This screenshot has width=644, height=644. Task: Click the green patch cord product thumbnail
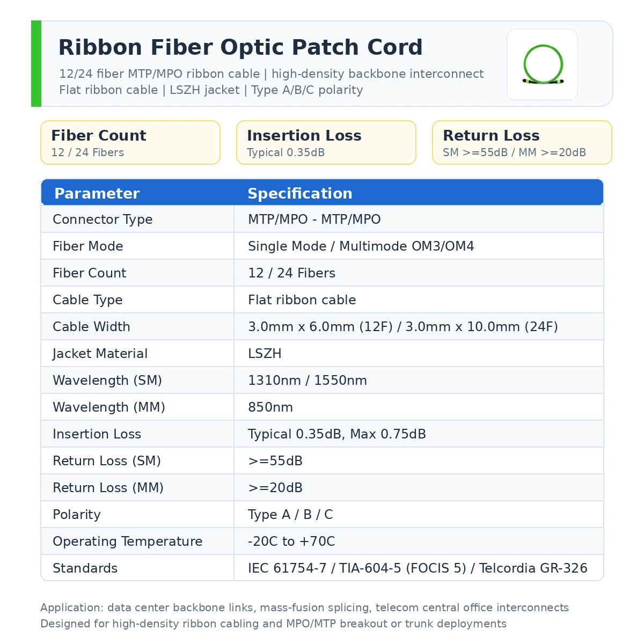tap(542, 64)
